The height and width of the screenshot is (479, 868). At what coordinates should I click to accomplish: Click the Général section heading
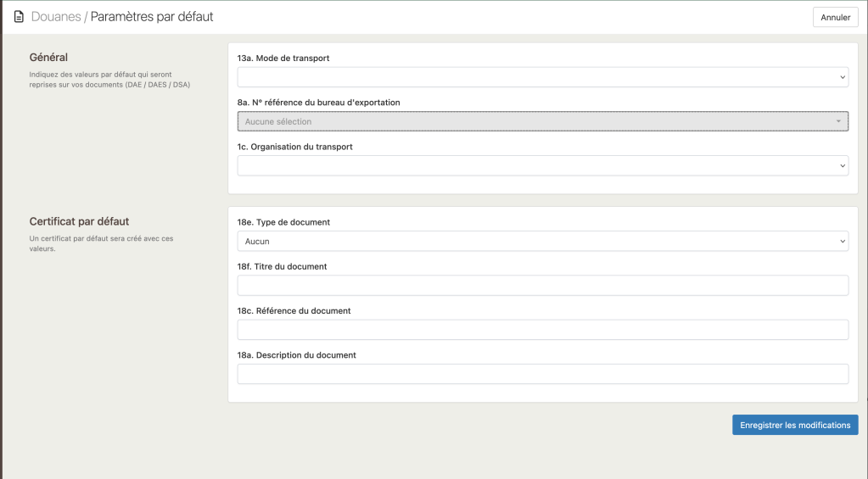click(48, 58)
